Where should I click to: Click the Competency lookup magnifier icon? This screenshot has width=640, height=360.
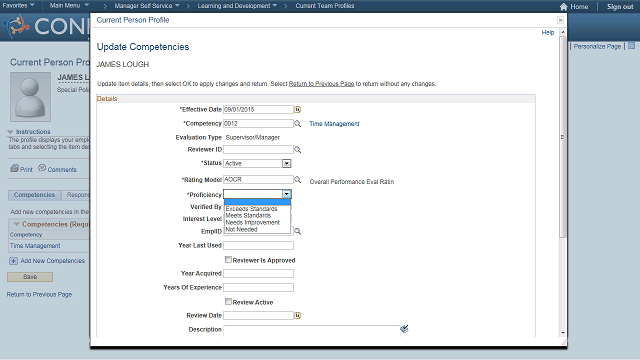[298, 123]
